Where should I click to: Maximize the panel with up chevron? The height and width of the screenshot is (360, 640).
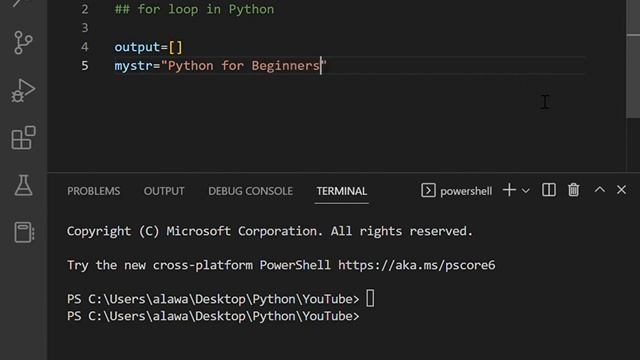(x=600, y=189)
